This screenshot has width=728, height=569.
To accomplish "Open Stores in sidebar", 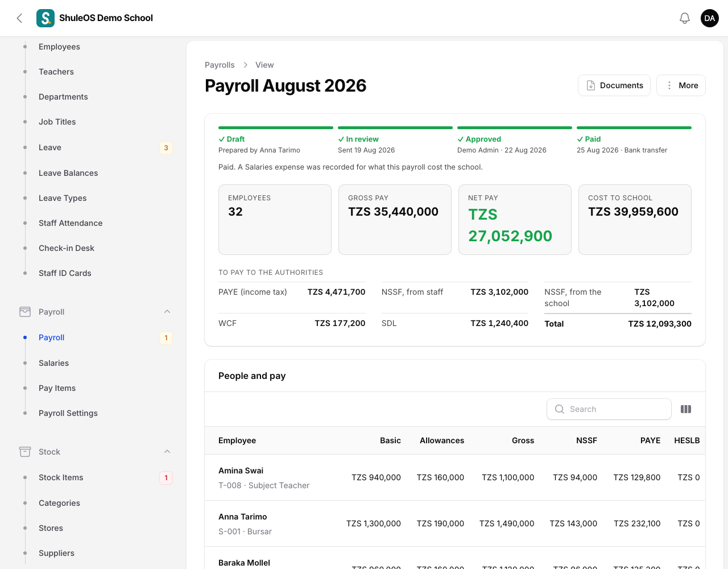I will tap(51, 528).
